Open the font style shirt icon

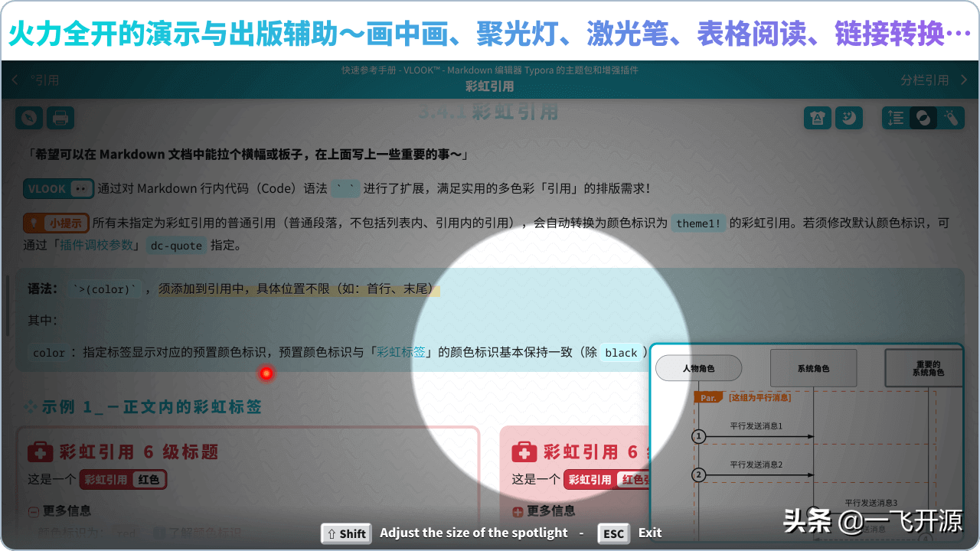point(818,118)
